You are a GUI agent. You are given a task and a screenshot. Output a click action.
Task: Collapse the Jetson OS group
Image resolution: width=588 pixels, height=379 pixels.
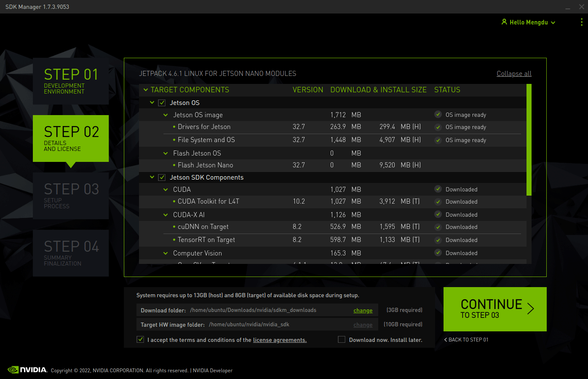(x=152, y=102)
